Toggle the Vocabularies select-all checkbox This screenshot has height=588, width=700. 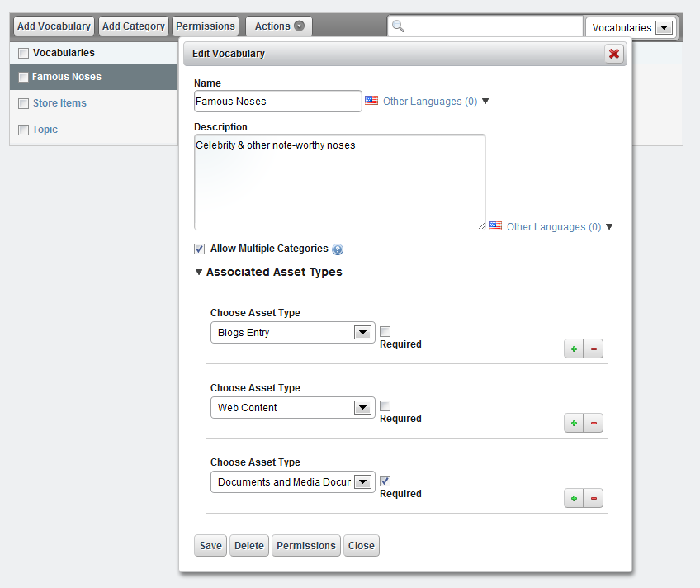(23, 53)
